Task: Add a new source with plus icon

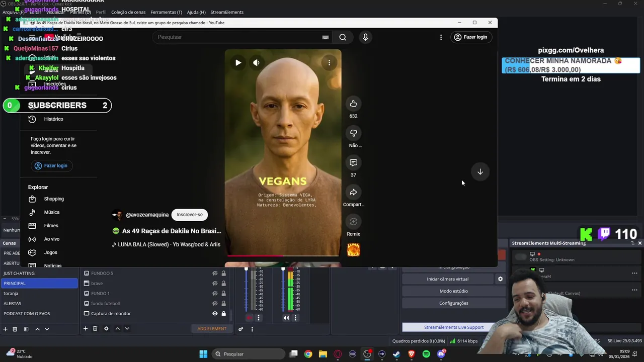Action: coord(86,329)
